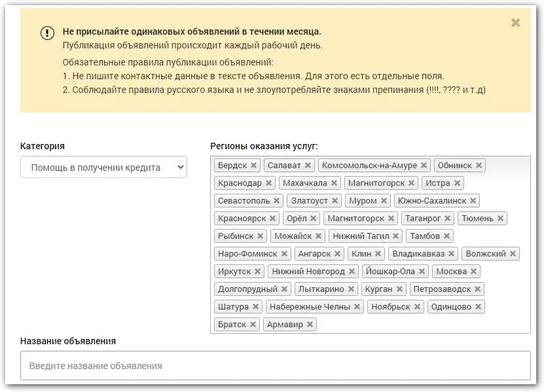Delete the Москва region tag
Screen dimensions: 544x392
473,272
